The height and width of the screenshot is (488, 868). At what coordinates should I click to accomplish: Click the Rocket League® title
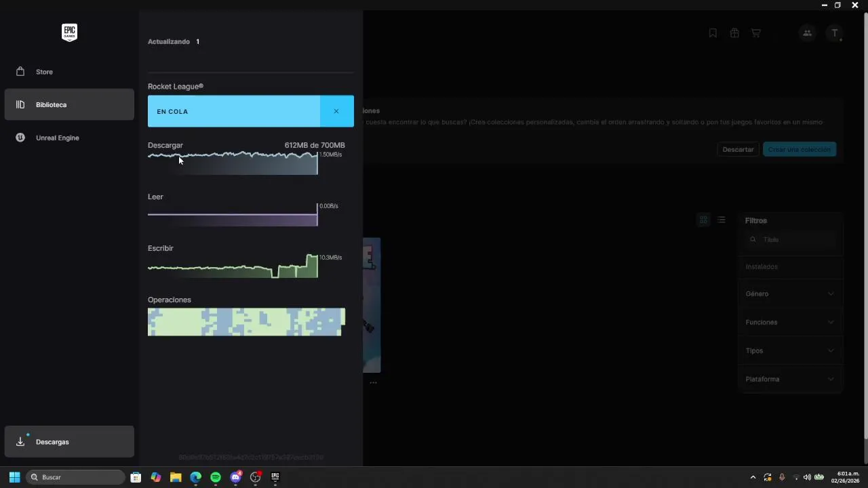coord(176,87)
